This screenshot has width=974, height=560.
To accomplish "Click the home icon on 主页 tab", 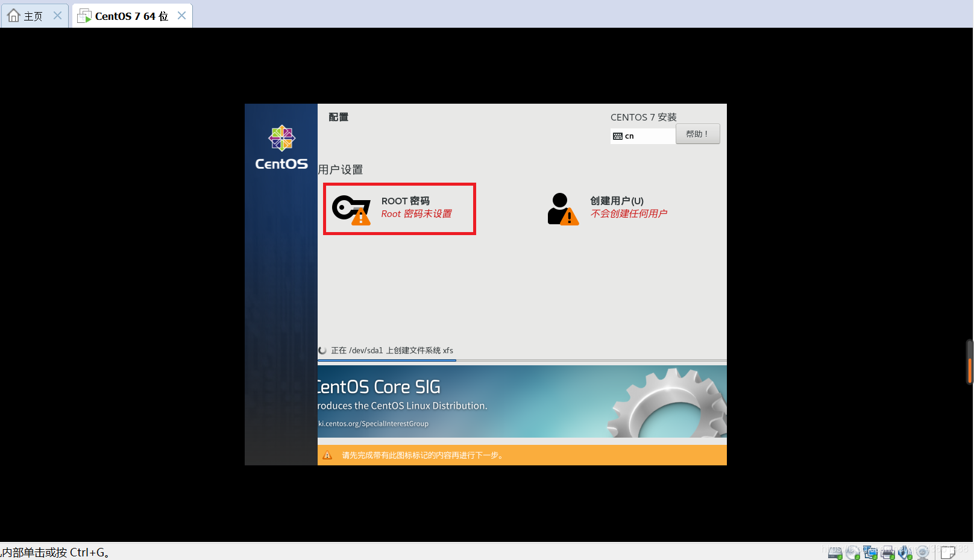I will 13,15.
